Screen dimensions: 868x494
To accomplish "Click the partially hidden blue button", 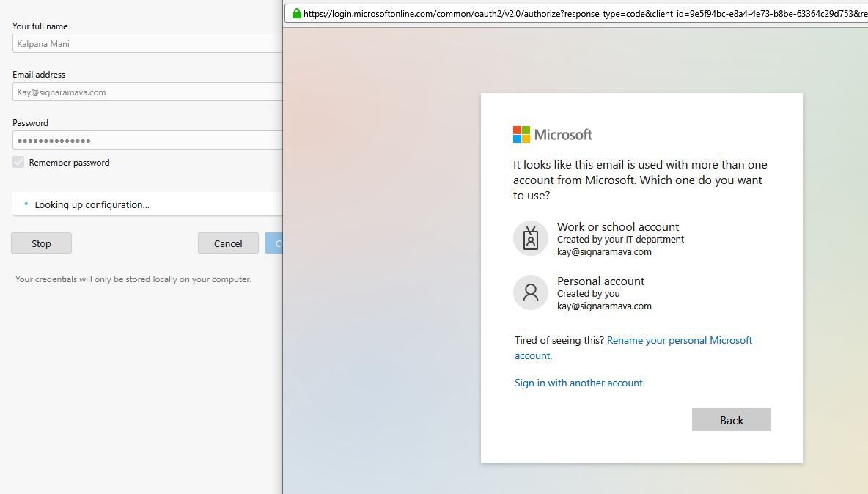I will (x=273, y=243).
